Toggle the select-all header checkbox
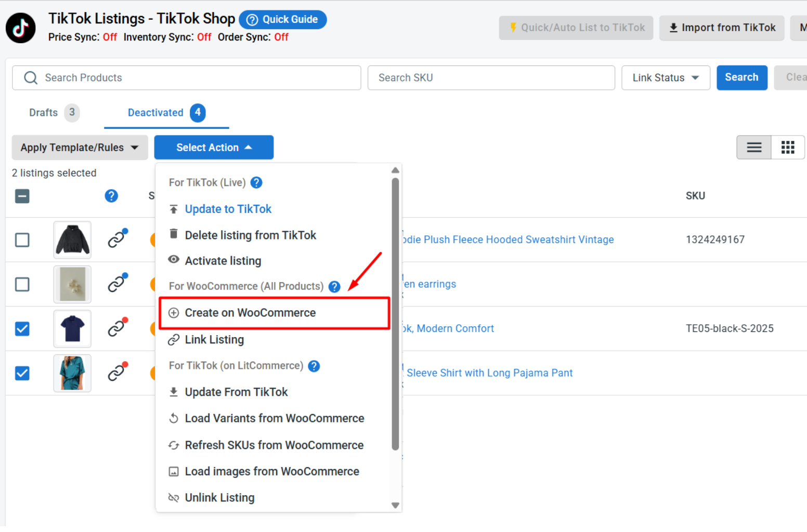The height and width of the screenshot is (532, 807). click(22, 196)
